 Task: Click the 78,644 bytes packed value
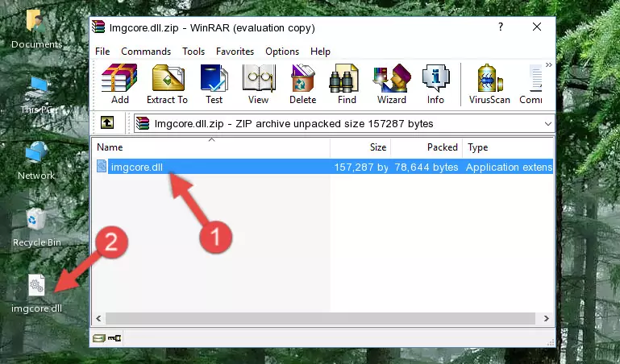click(427, 168)
